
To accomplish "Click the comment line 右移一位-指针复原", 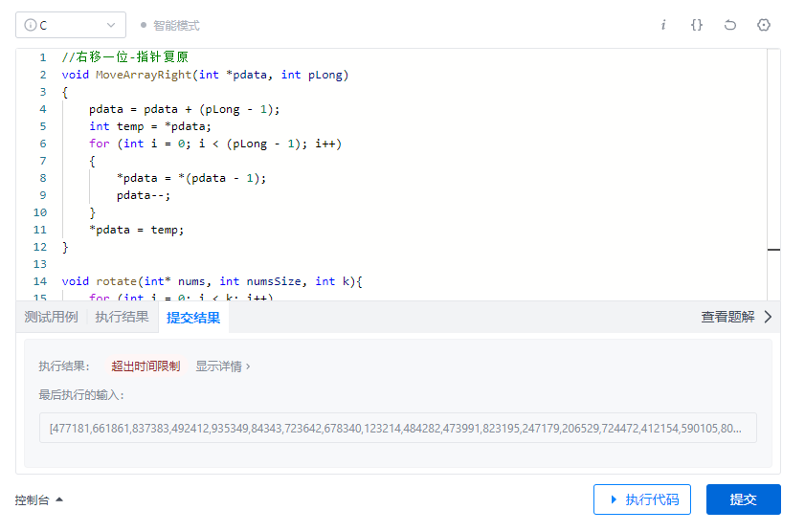I will pyautogui.click(x=125, y=57).
